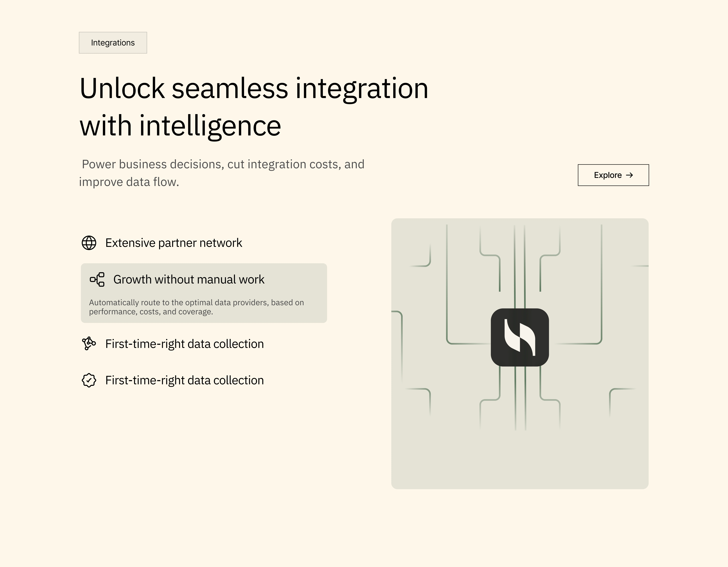Click the "Power business decisions" subtitle line
The width and height of the screenshot is (728, 567).
click(223, 164)
